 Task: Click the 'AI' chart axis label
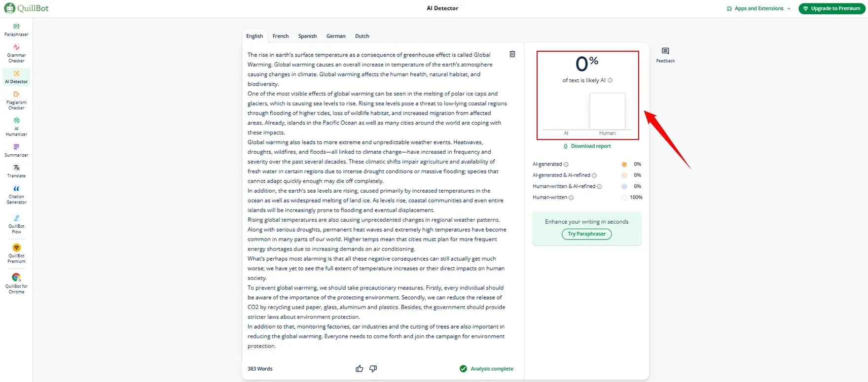click(566, 133)
